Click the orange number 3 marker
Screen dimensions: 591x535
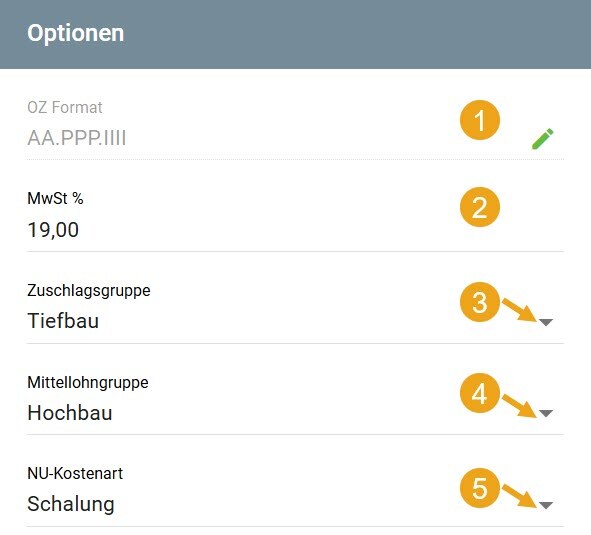coord(480,302)
